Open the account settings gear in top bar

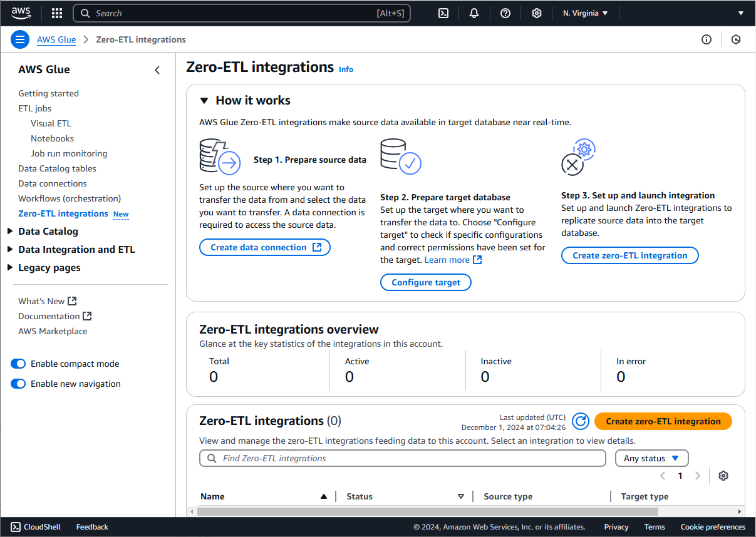[537, 13]
